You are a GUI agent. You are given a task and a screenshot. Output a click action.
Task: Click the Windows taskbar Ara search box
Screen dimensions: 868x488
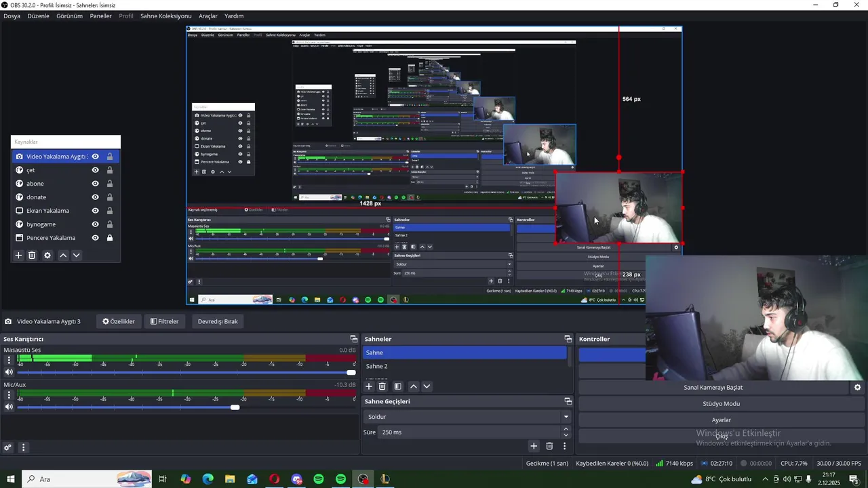tap(87, 479)
